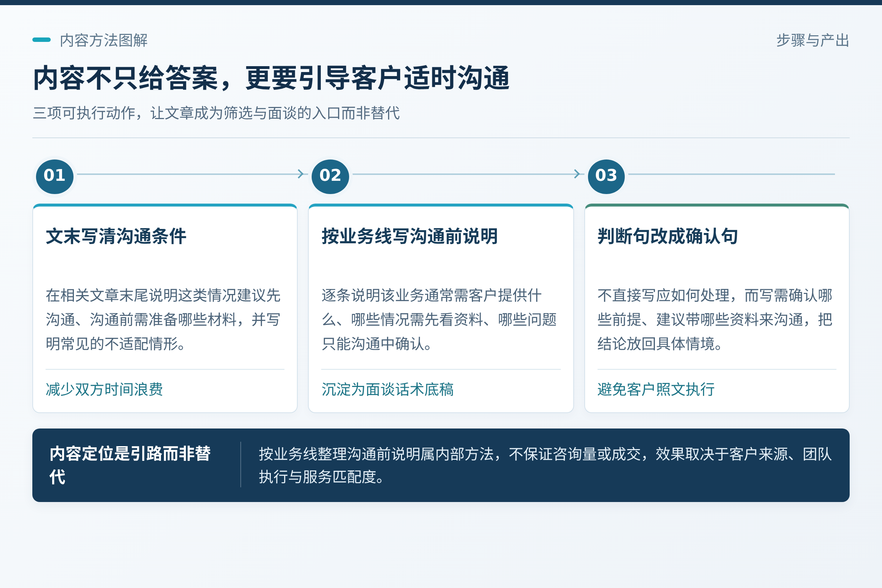Click the step 02 number badge
This screenshot has height=588, width=882.
330,176
